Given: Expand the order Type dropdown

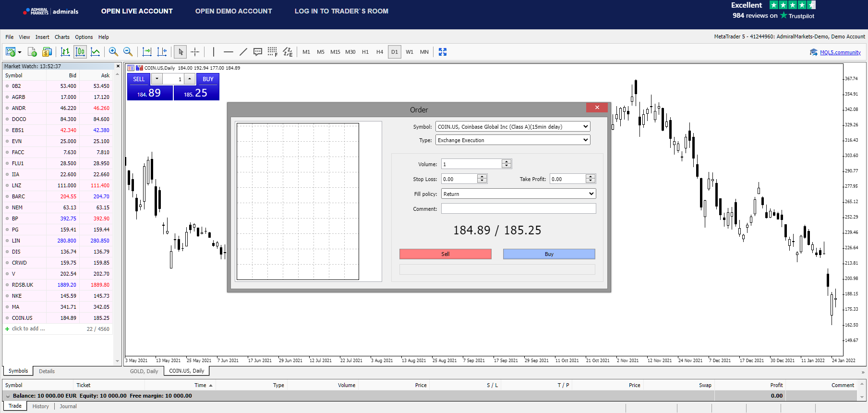Looking at the screenshot, I should coord(585,140).
